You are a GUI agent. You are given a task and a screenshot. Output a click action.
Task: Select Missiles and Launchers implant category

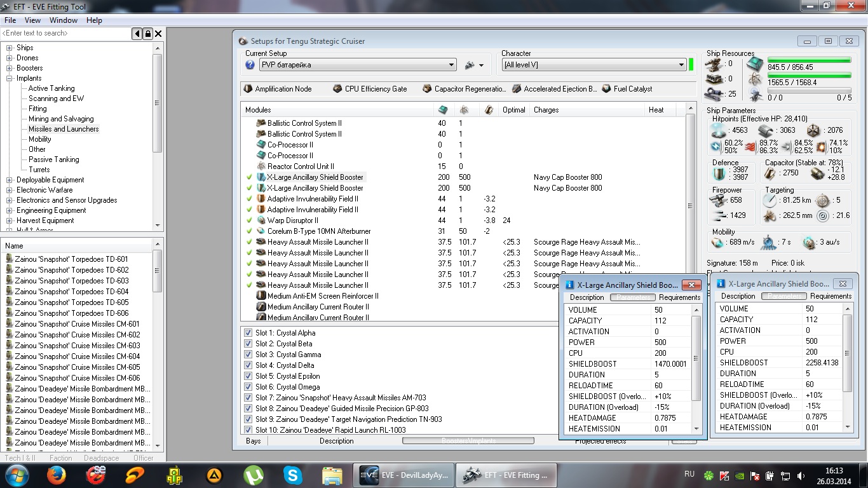(x=64, y=129)
